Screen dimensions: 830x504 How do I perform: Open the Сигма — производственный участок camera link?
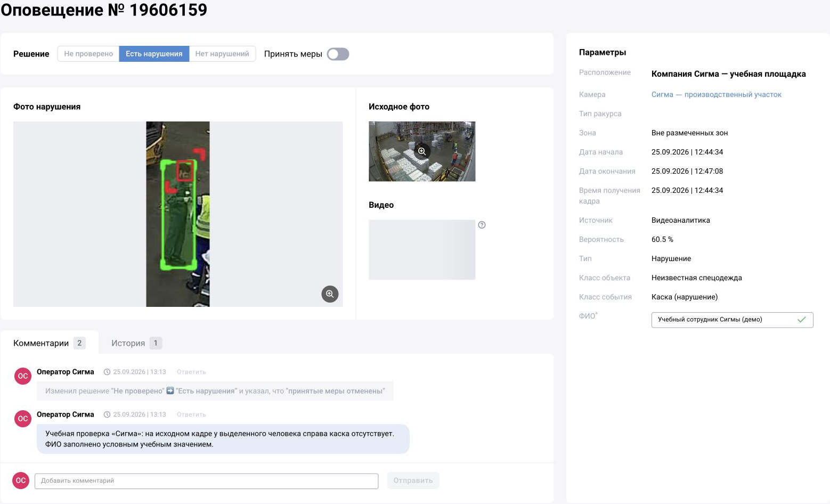[x=717, y=94]
